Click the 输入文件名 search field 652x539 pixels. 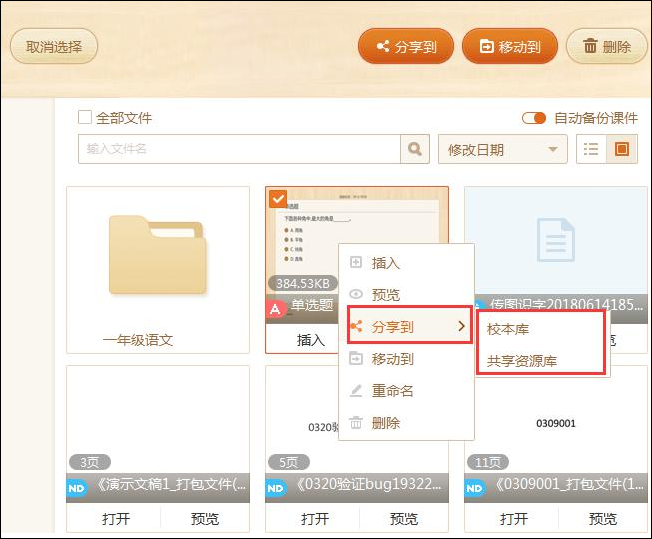pyautogui.click(x=238, y=149)
